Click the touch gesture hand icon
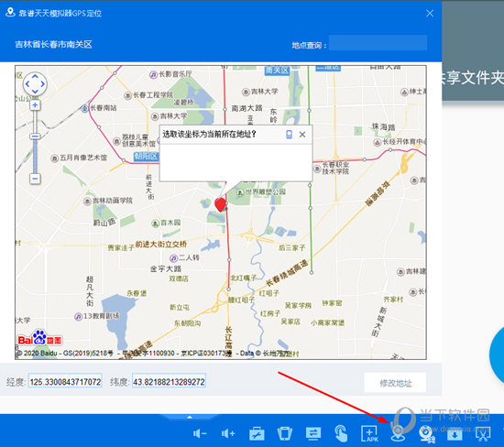504x447 pixels. pos(341,433)
